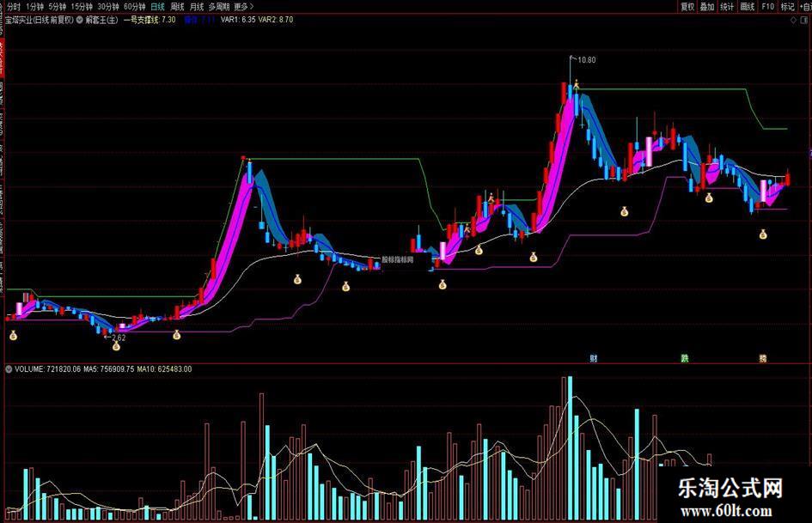Open the indicator dropdown icon beside 解套王(主)
The height and width of the screenshot is (523, 812).
80,20
